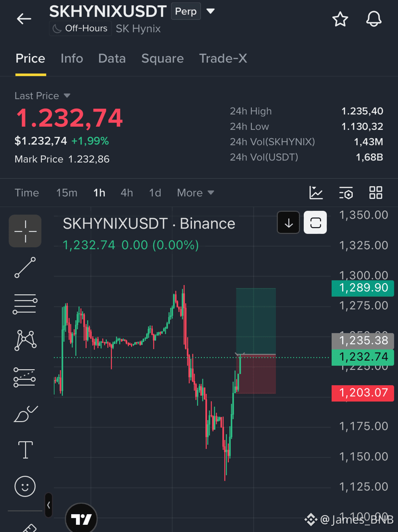Switch to the Info tab

72,59
